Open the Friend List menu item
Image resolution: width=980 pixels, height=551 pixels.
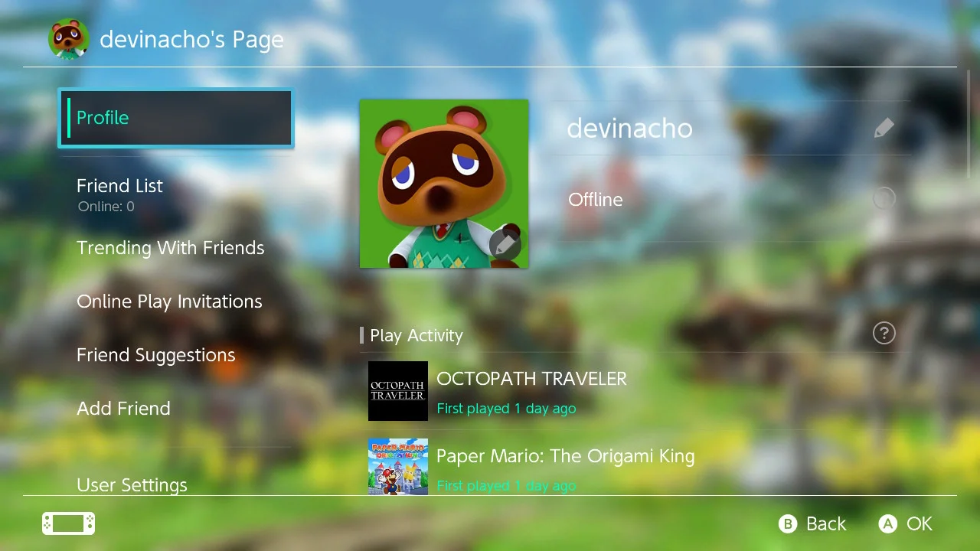pos(176,194)
